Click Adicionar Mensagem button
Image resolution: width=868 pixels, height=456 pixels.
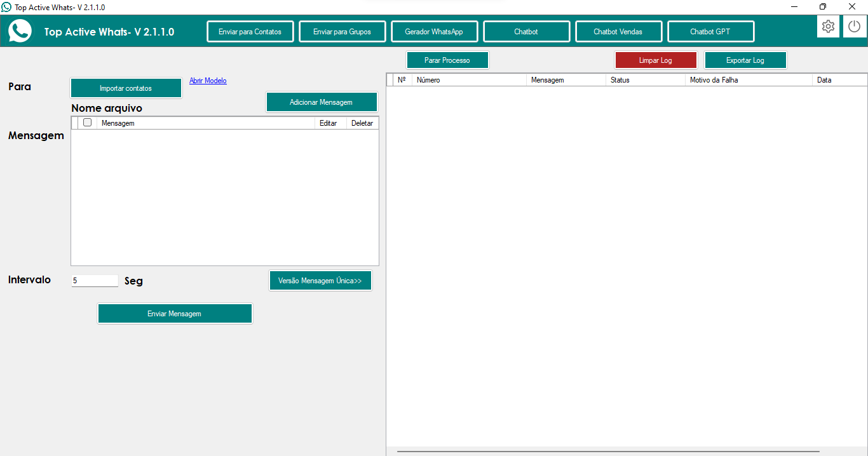tap(321, 102)
